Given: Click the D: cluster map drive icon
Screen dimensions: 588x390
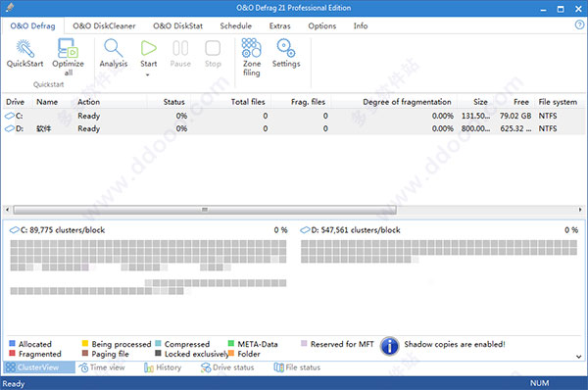Looking at the screenshot, I should (x=305, y=230).
